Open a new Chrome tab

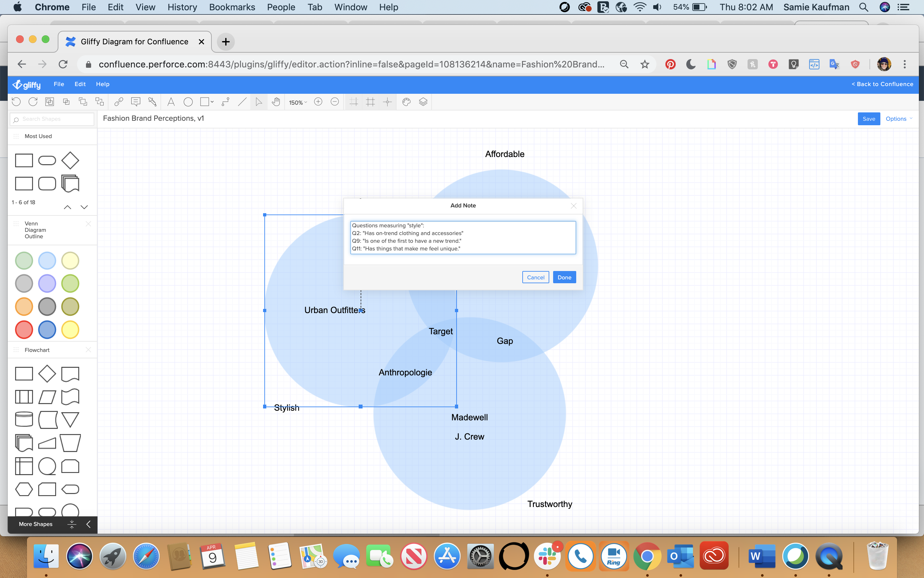[226, 42]
